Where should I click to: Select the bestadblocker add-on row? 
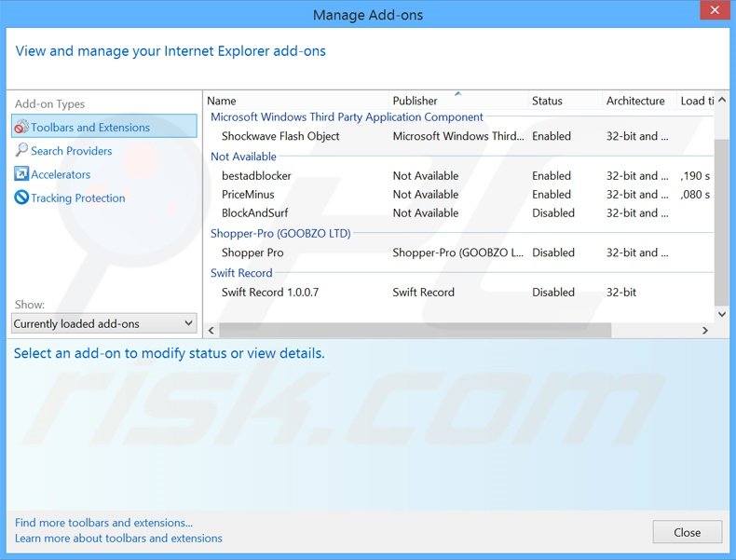click(458, 175)
